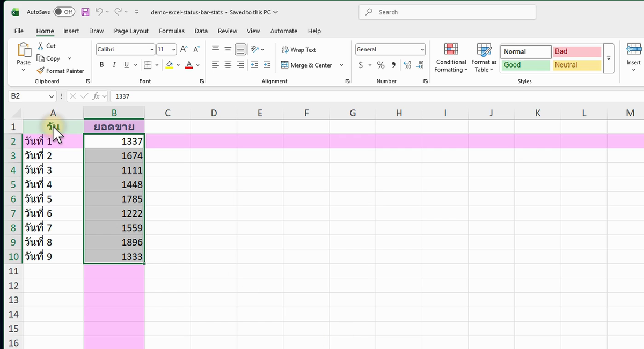Open the font name Calibri dropdown

pos(152,50)
